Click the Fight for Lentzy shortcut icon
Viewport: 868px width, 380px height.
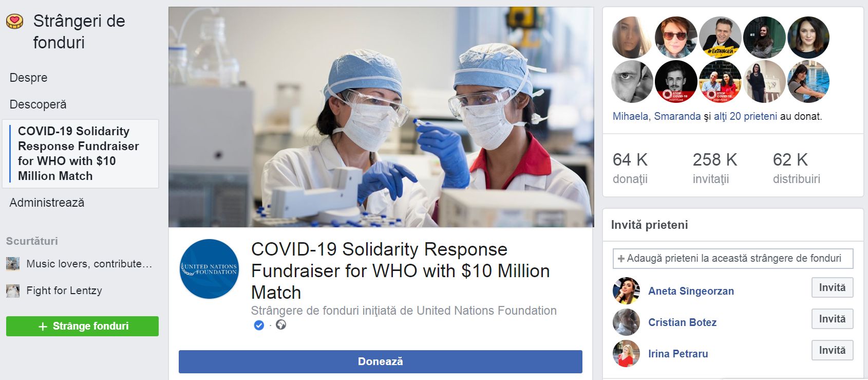[13, 291]
